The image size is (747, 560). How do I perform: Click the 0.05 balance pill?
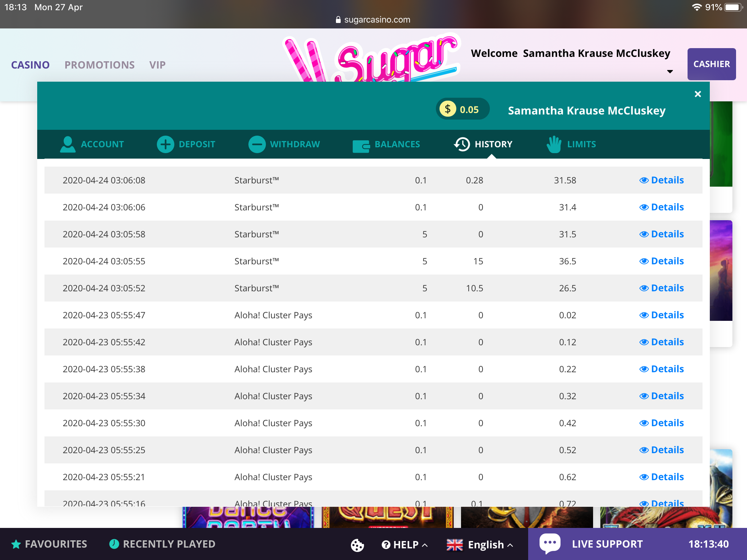pos(462,109)
